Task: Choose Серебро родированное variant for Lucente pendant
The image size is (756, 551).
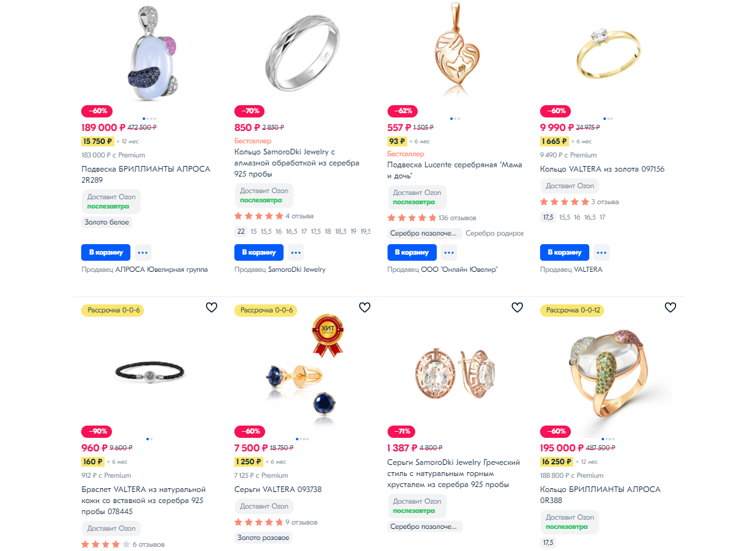Action: click(x=495, y=234)
